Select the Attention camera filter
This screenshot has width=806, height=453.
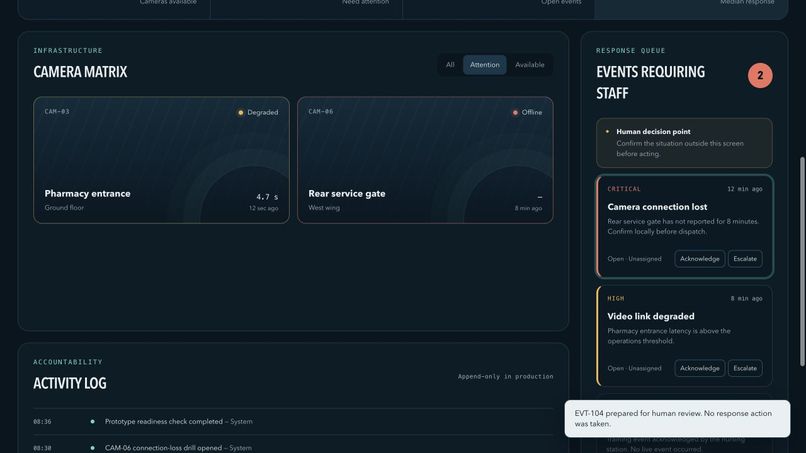(484, 65)
